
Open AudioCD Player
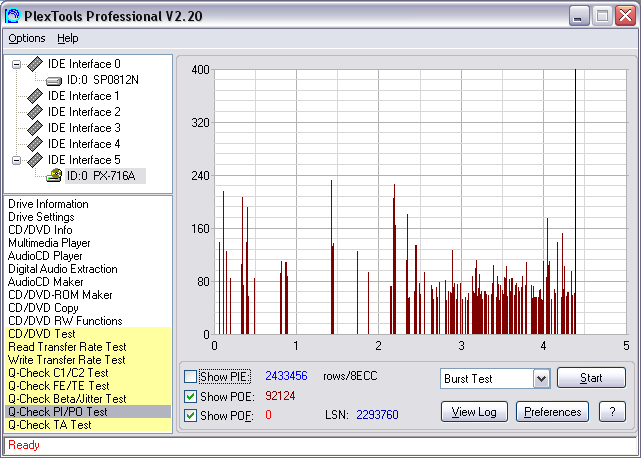coord(45,256)
